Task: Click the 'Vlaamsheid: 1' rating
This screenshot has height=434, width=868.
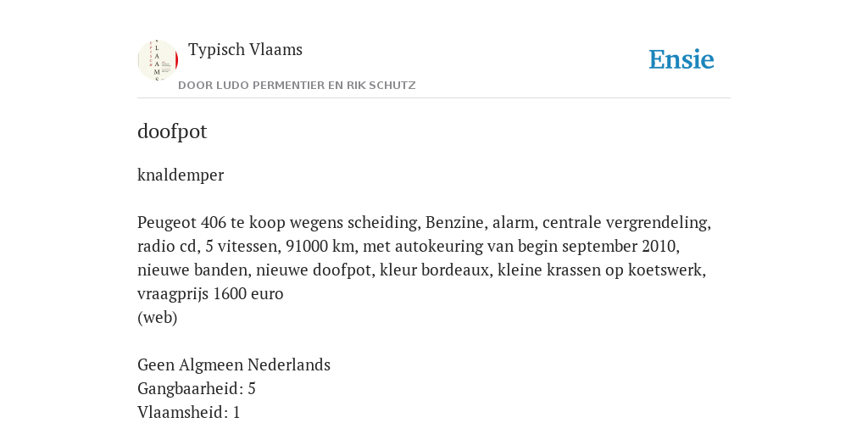Action: [189, 413]
